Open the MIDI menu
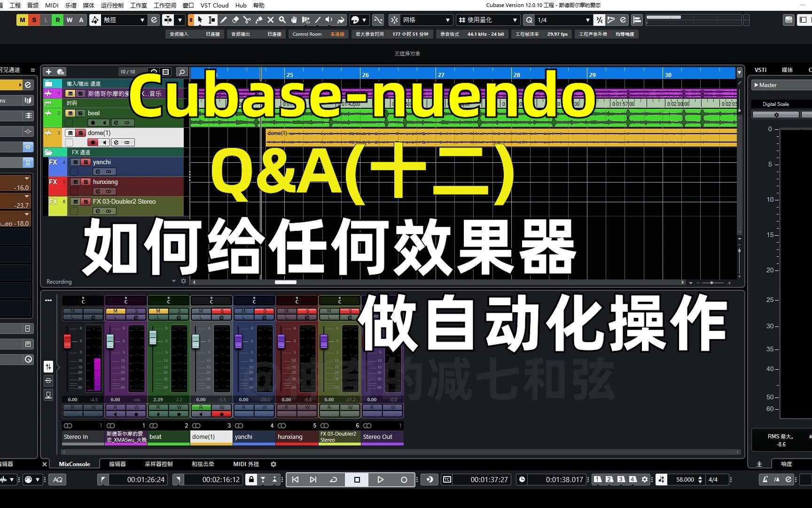Image resolution: width=812 pixels, height=508 pixels. pyautogui.click(x=51, y=5)
